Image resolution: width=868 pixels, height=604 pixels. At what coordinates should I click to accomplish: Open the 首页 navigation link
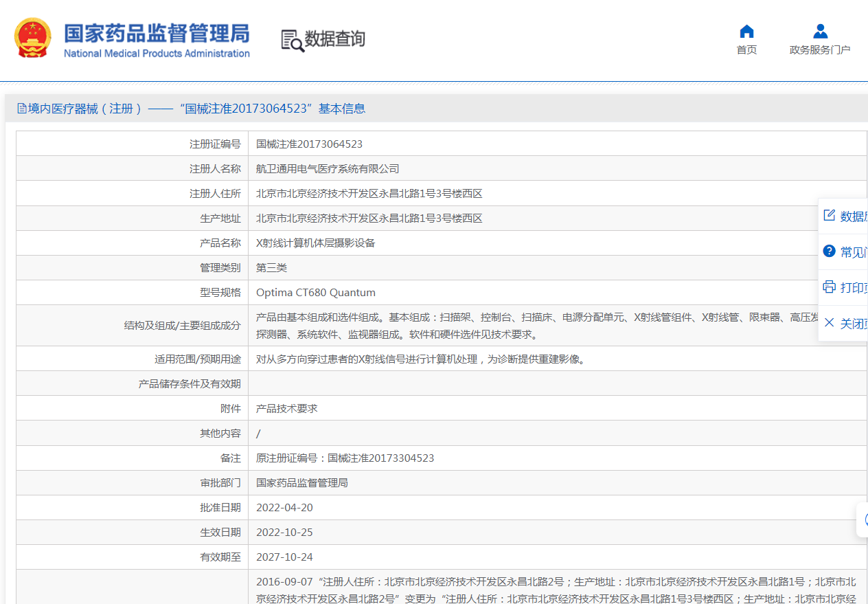click(x=746, y=50)
